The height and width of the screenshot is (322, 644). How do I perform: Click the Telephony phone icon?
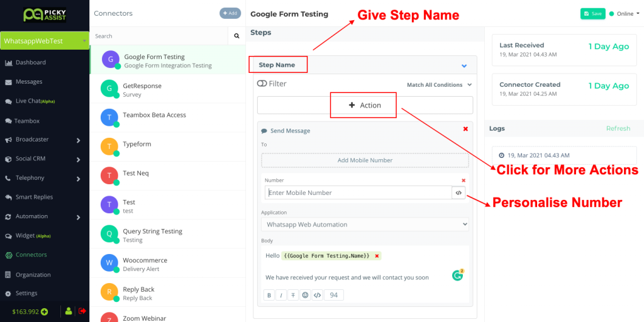tap(8, 178)
